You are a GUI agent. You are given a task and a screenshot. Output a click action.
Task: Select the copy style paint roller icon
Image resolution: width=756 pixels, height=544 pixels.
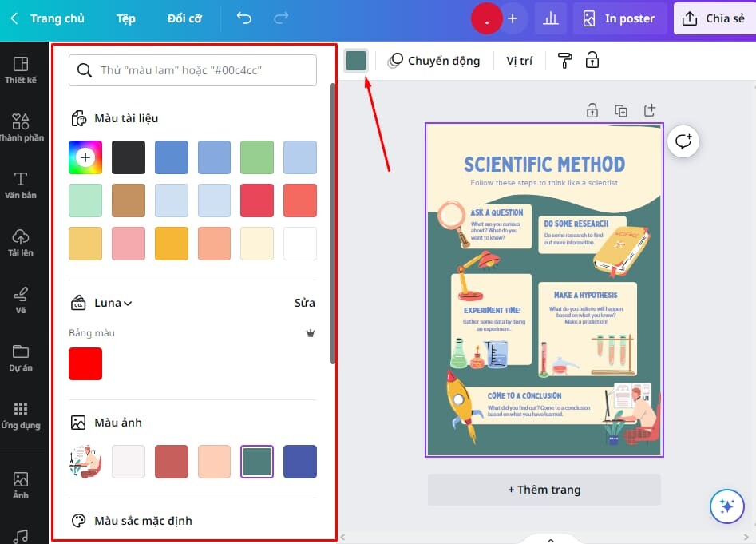coord(565,61)
